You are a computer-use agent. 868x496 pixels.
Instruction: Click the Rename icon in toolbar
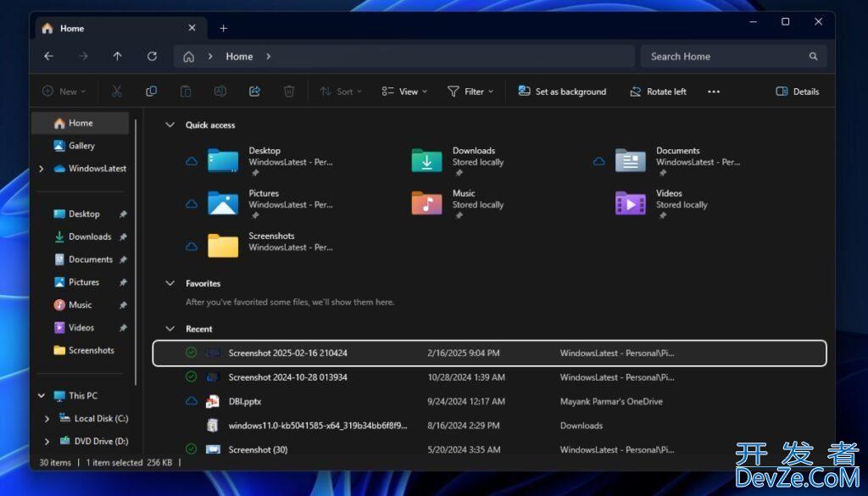(x=220, y=92)
